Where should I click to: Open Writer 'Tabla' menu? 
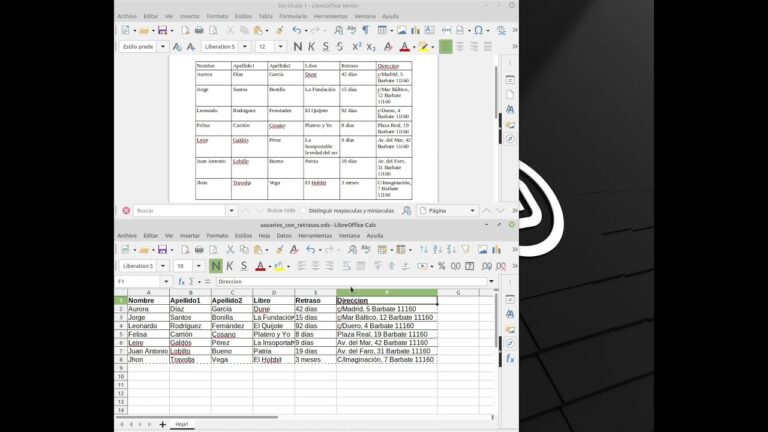265,16
